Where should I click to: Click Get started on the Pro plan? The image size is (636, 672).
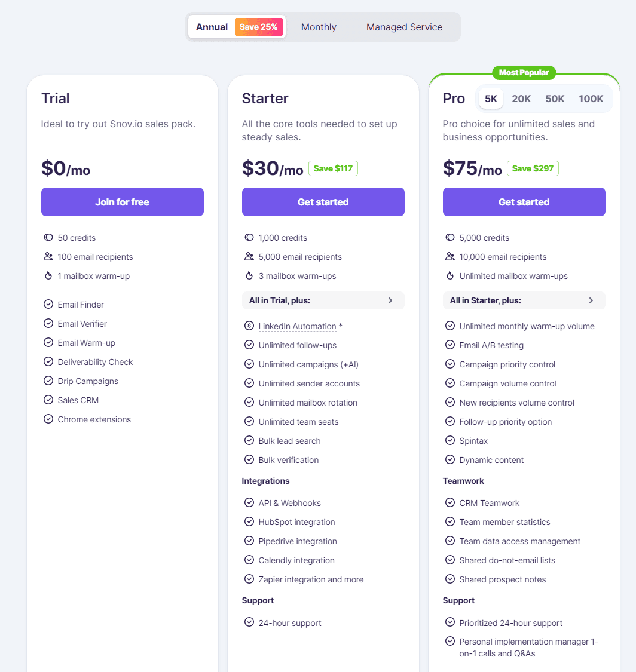click(524, 202)
